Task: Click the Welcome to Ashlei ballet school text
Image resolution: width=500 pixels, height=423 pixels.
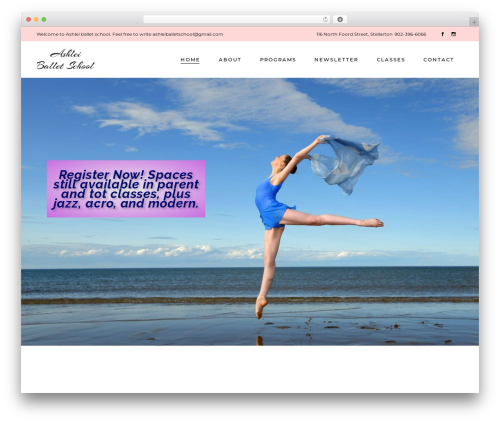Action: (x=73, y=34)
